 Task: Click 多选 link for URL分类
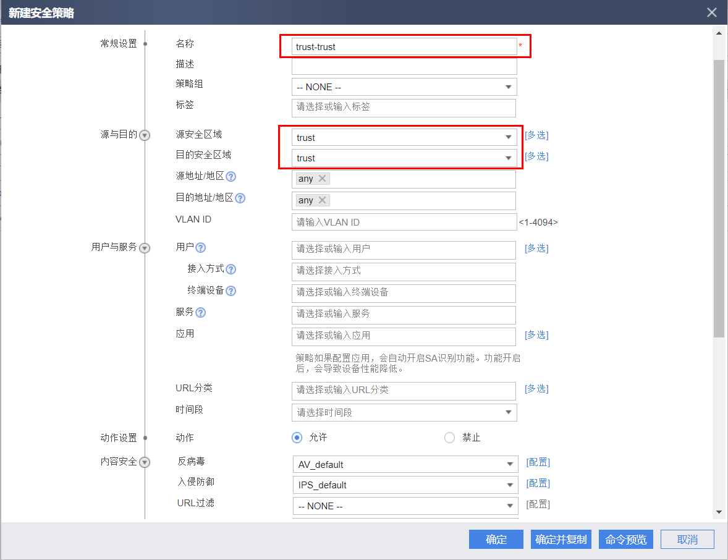[x=536, y=389]
